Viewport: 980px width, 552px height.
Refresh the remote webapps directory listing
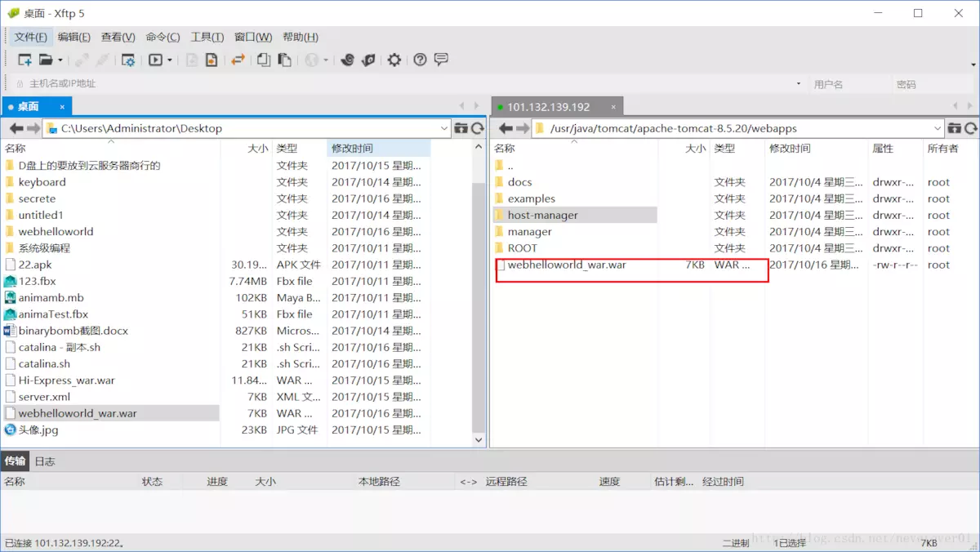[971, 128]
